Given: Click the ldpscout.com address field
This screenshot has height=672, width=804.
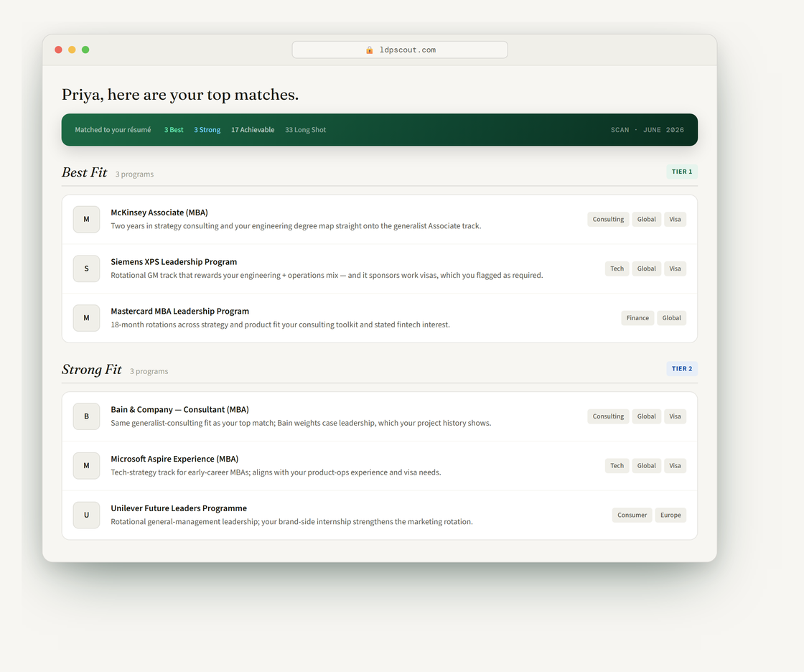Looking at the screenshot, I should (x=400, y=50).
